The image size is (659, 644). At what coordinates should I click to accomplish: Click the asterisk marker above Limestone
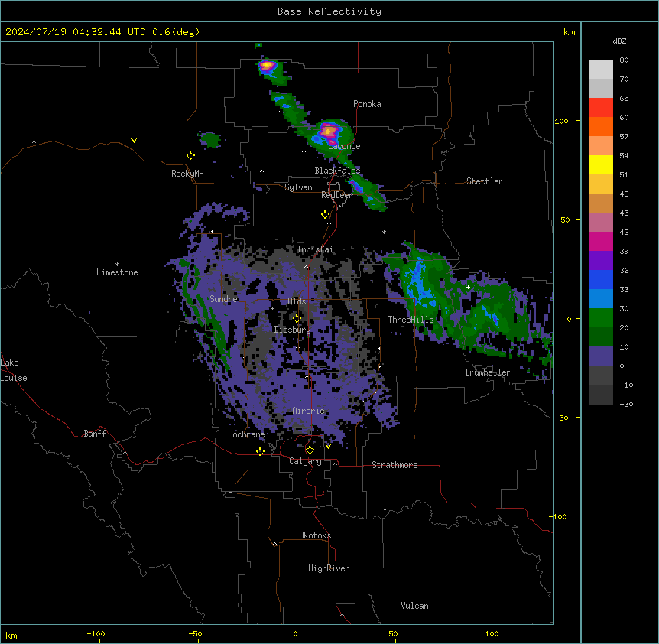(x=117, y=265)
